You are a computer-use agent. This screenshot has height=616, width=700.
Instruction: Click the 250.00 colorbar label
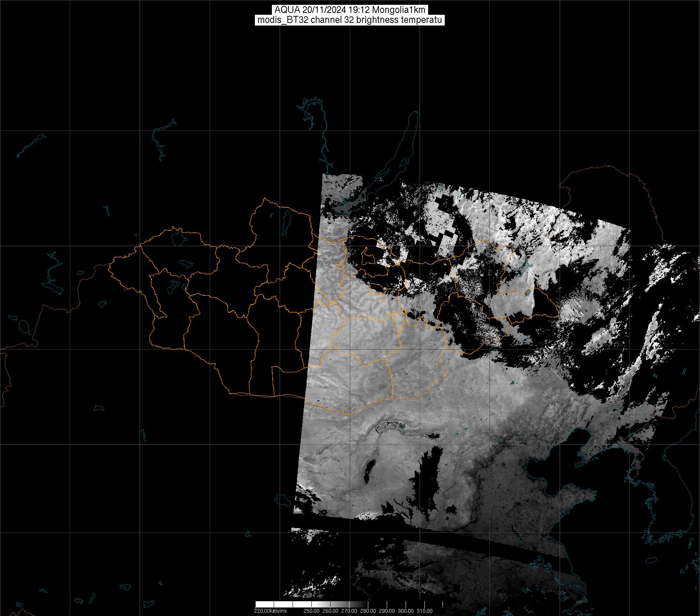tap(312, 611)
